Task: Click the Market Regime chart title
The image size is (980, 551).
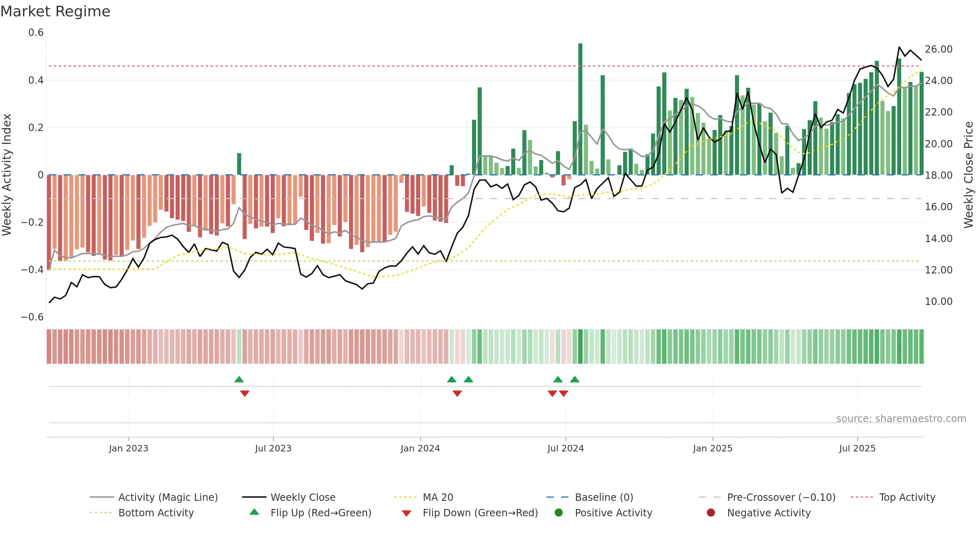Action: (55, 11)
